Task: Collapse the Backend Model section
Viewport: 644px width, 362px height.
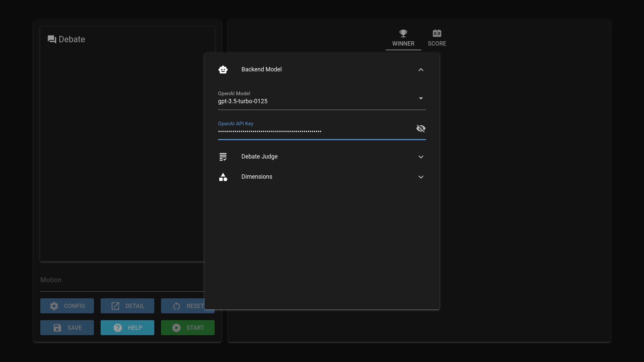Action: [x=421, y=70]
